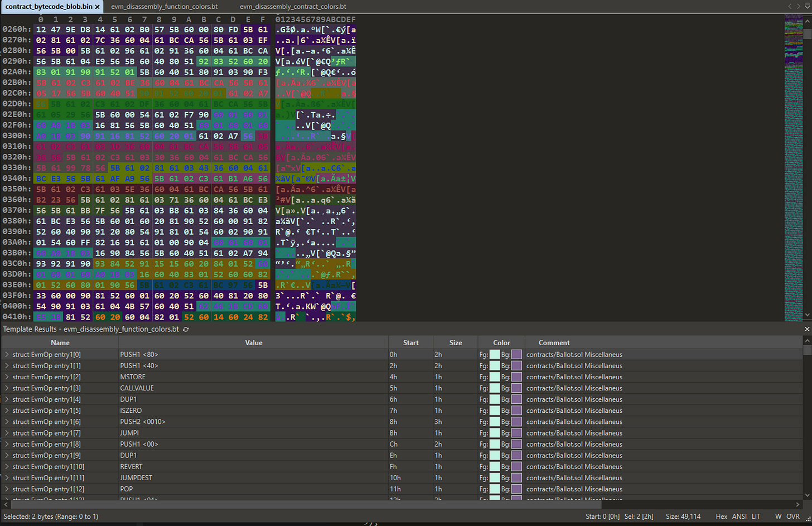Click Size: 49,114 in status bar
Image resolution: width=812 pixels, height=526 pixels.
(683, 517)
